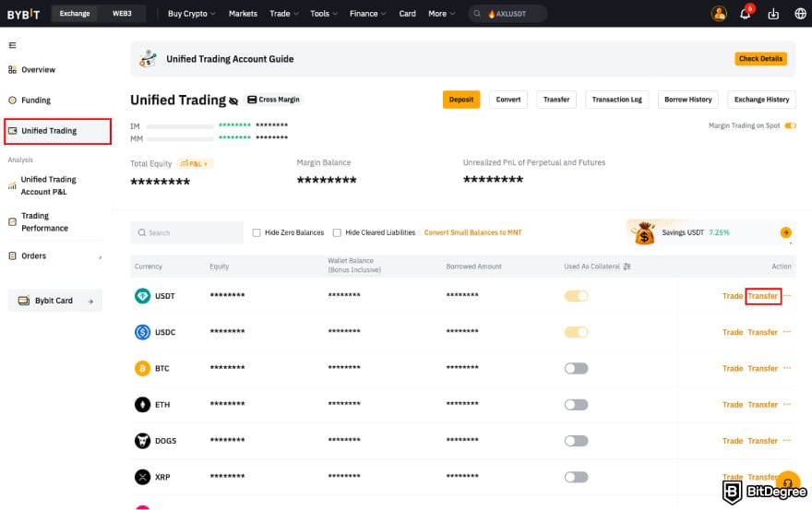Click the ETH coin icon
Viewport: 812px width, 510px height.
click(142, 404)
